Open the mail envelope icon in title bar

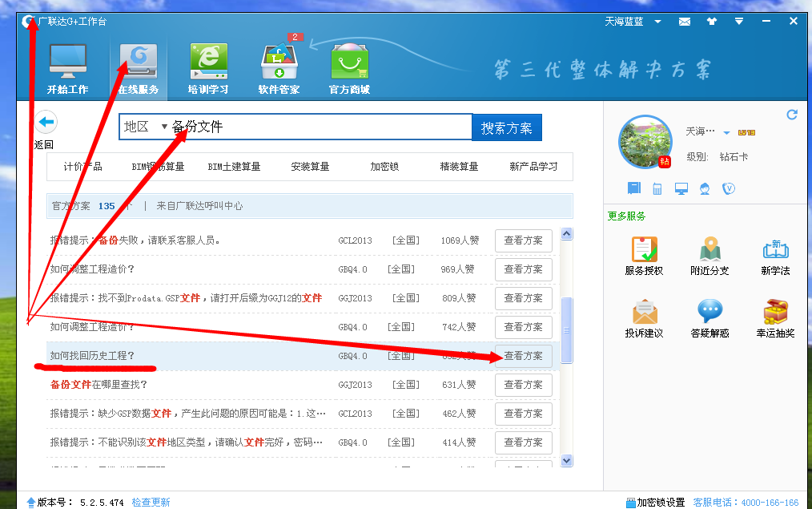tap(685, 22)
